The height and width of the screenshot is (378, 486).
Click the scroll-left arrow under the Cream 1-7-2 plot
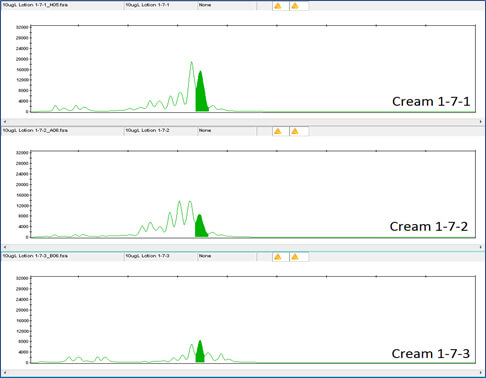pos(5,247)
